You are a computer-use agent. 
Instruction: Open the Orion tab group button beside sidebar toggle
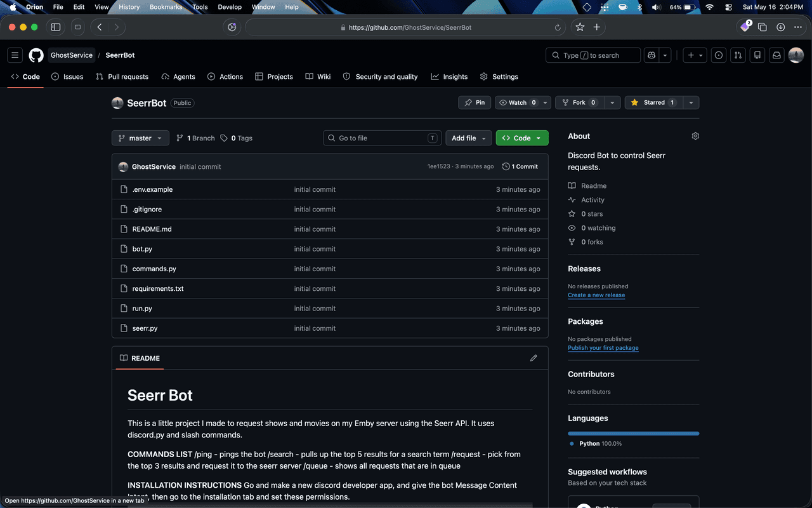tap(77, 27)
